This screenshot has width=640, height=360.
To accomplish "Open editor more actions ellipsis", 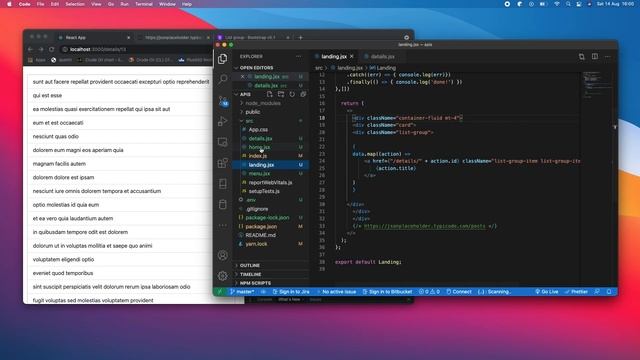I will click(608, 56).
